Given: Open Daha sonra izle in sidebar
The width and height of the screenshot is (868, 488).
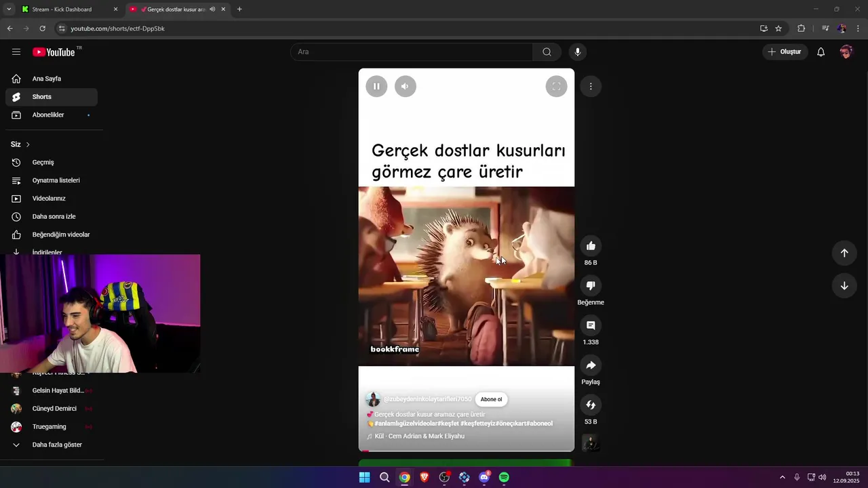Looking at the screenshot, I should point(52,217).
